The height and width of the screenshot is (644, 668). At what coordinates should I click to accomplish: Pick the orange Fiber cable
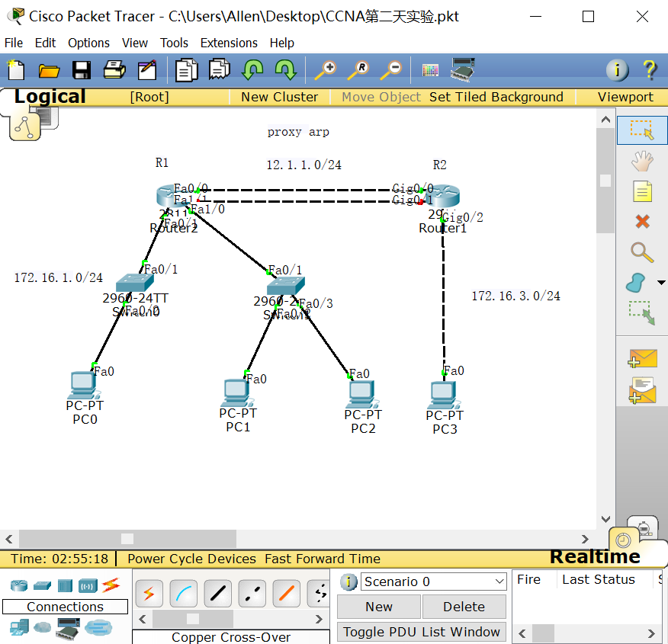[x=287, y=593]
